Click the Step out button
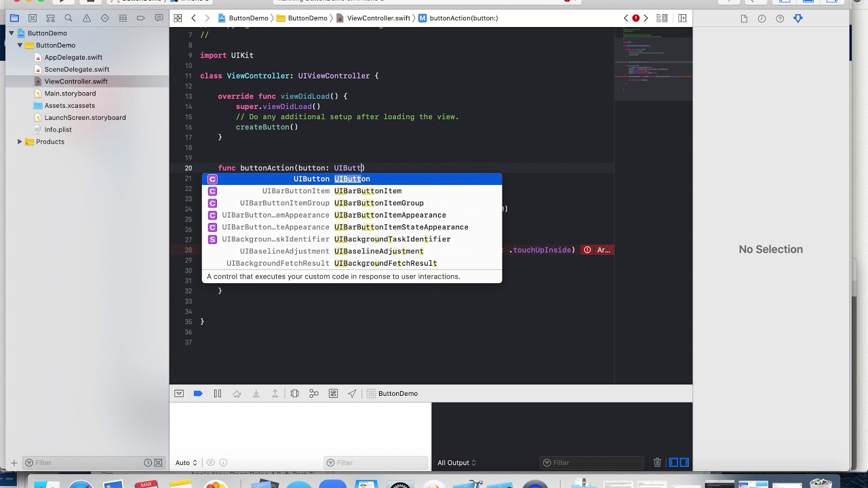The width and height of the screenshot is (868, 488). [275, 394]
